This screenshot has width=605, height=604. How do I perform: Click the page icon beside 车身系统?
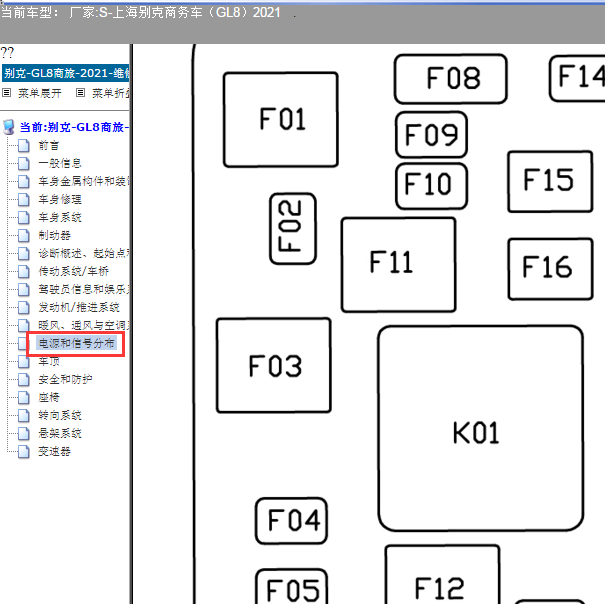click(24, 217)
